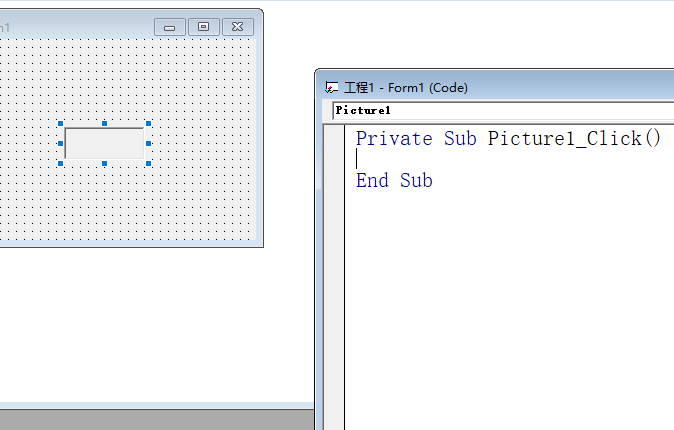674x430 pixels.
Task: Click the margin indicator bar of code editor
Action: 333,250
